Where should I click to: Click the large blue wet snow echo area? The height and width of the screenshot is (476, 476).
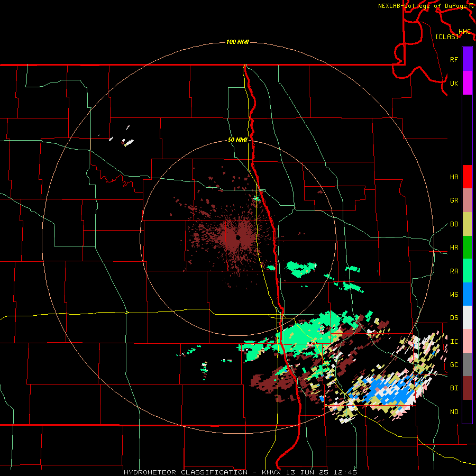[x=391, y=390]
